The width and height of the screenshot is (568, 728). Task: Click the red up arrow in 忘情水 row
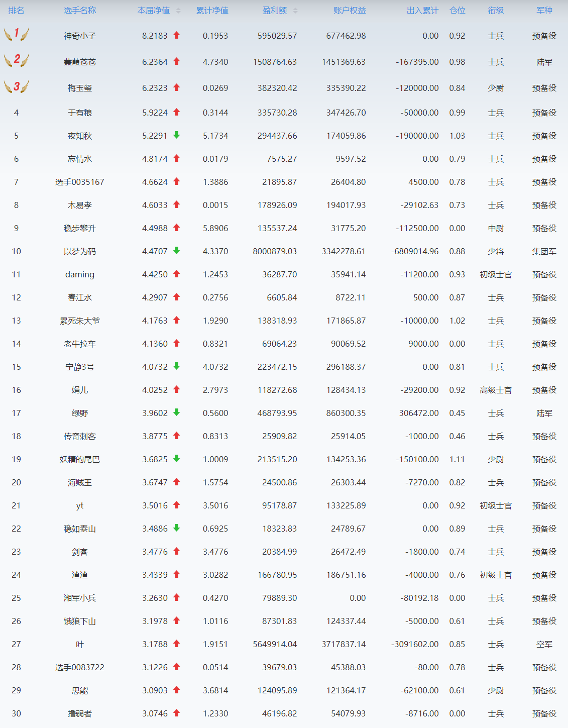[x=176, y=158]
